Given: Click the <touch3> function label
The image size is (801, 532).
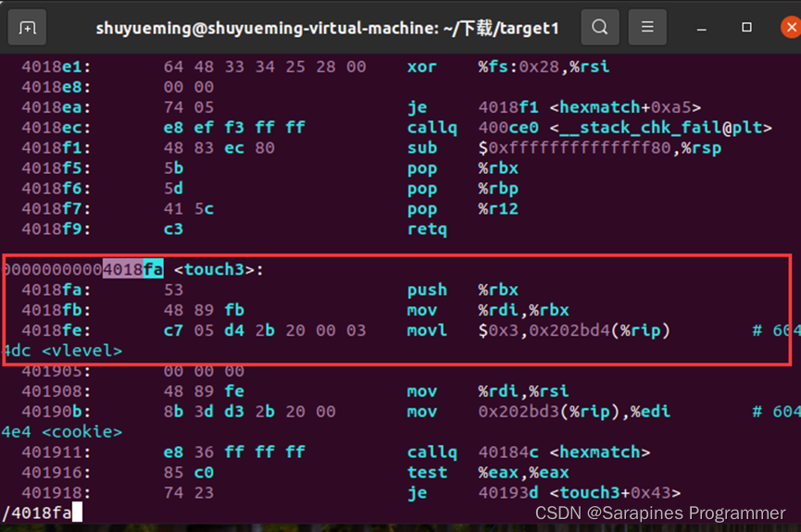Looking at the screenshot, I should coord(214,269).
